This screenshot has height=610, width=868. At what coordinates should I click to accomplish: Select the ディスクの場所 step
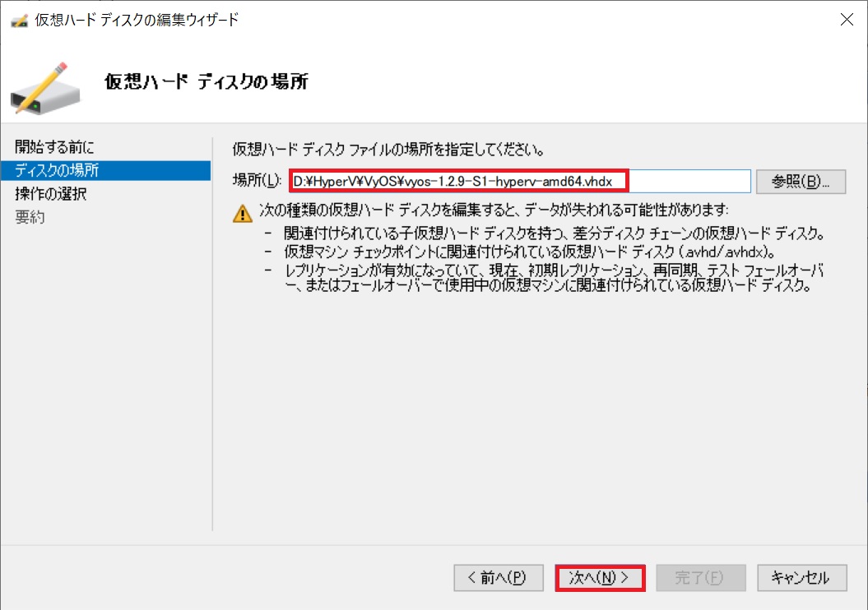point(106,170)
